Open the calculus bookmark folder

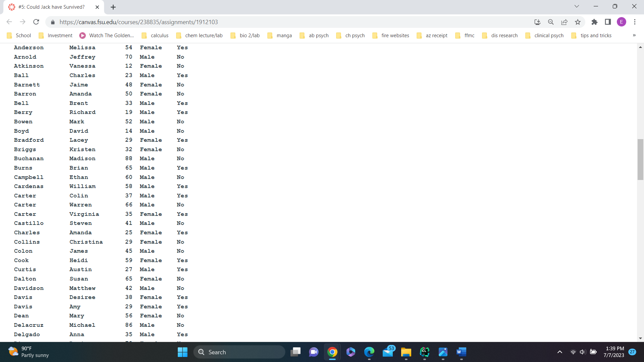[x=155, y=36]
